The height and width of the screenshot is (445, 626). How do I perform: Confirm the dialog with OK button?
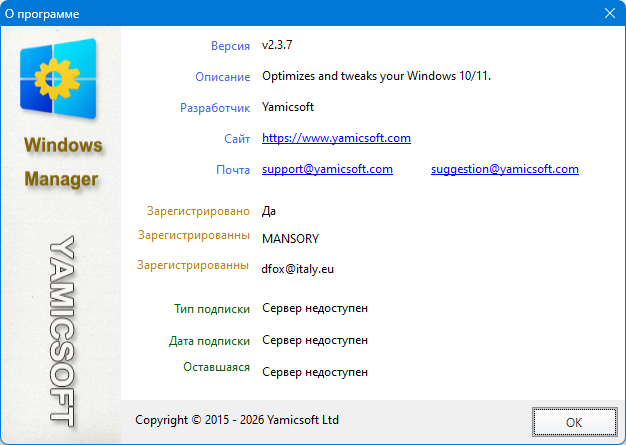click(574, 422)
